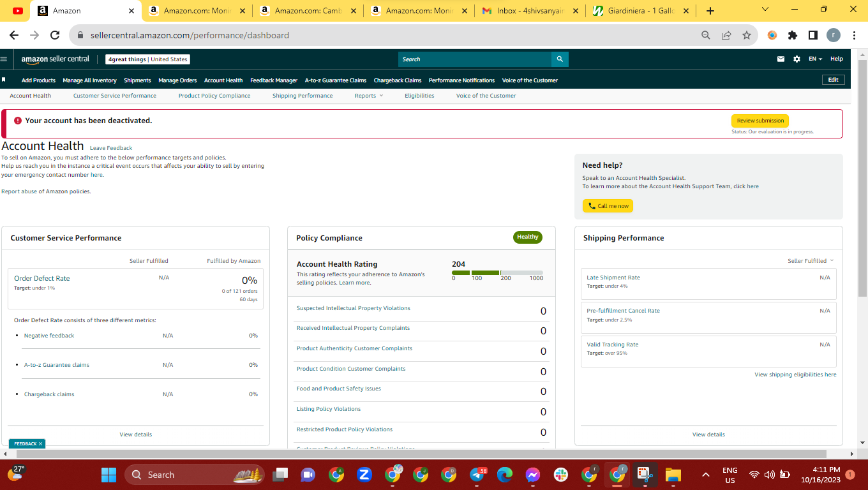The width and height of the screenshot is (868, 490).
Task: Go back using the browser back arrow
Action: click(x=14, y=35)
